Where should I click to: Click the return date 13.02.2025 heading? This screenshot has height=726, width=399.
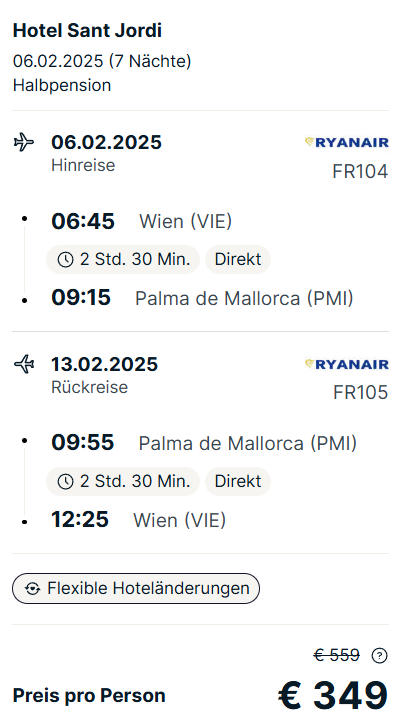pyautogui.click(x=105, y=364)
